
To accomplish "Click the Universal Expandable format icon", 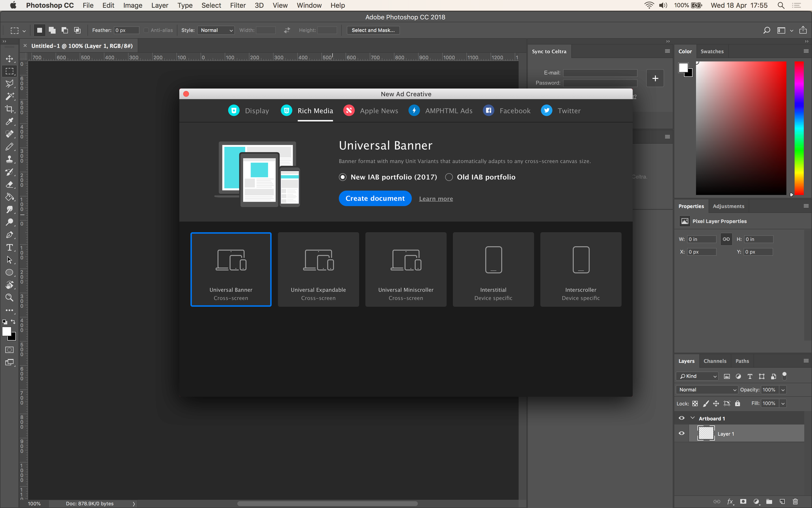I will click(x=318, y=260).
